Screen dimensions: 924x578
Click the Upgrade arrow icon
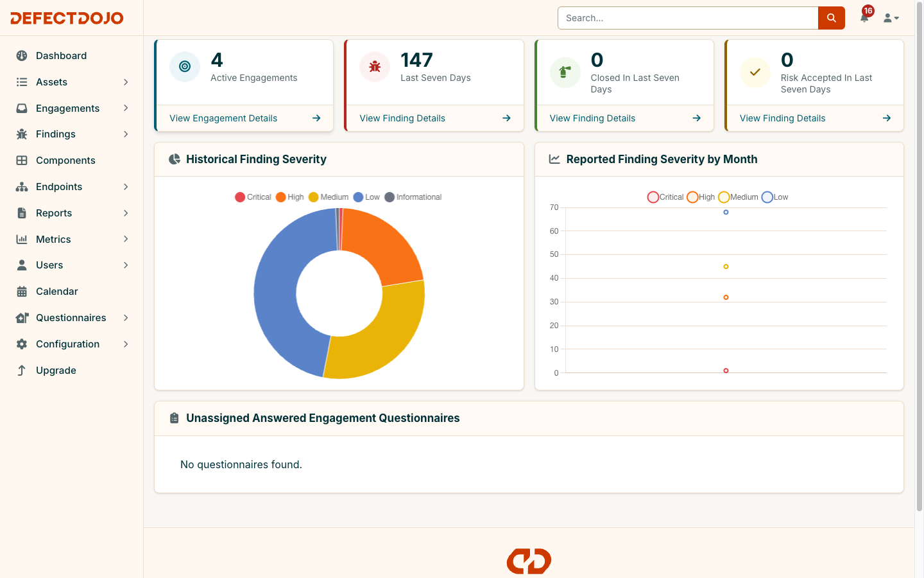(22, 371)
